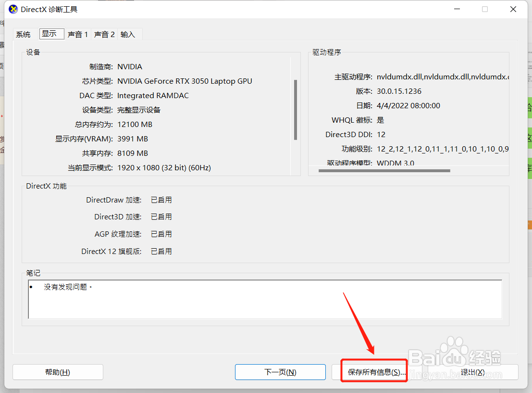
Task: Click Direct3D 加速 status 已启用
Action: tap(161, 217)
